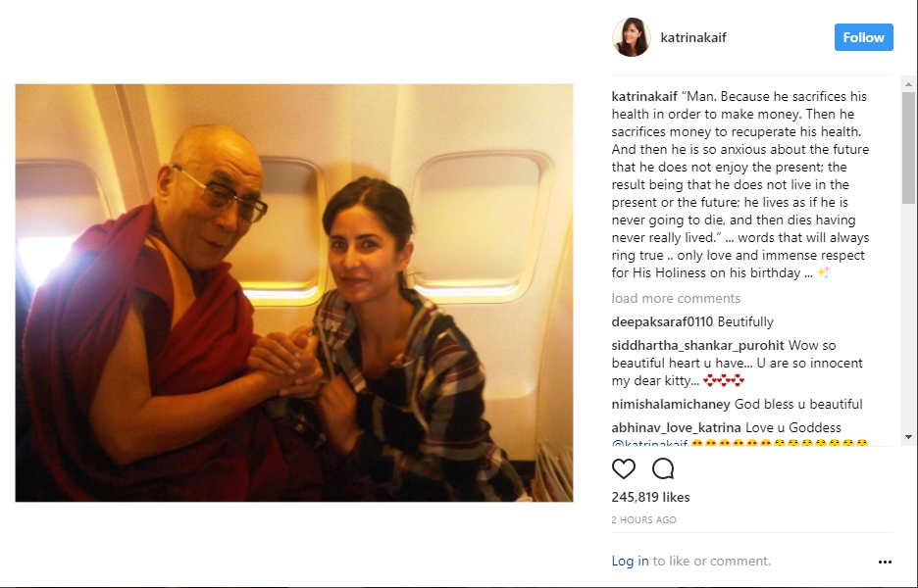The image size is (918, 588).
Task: Open deepaksaraf0110 commenter profile
Action: [662, 321]
